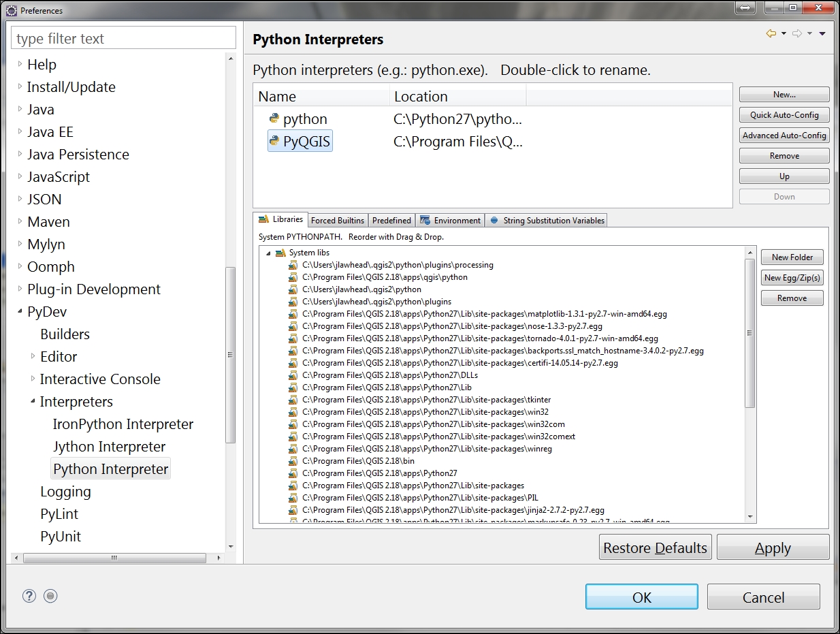
Task: Click the back navigation arrow icon
Action: point(771,33)
